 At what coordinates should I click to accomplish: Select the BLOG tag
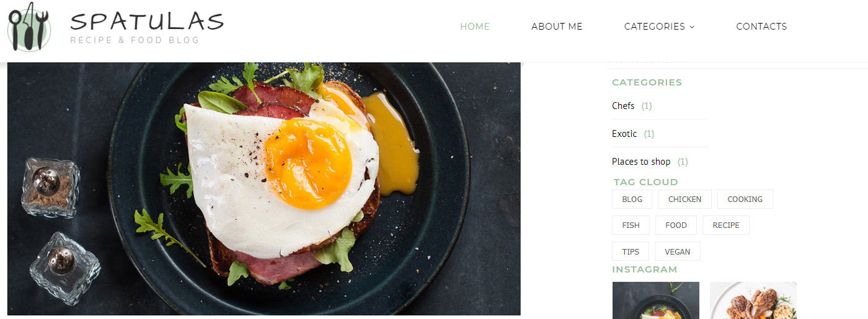click(632, 199)
